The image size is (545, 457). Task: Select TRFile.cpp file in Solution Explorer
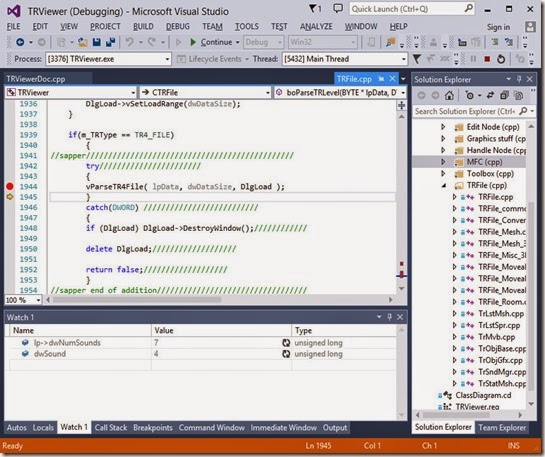point(495,197)
